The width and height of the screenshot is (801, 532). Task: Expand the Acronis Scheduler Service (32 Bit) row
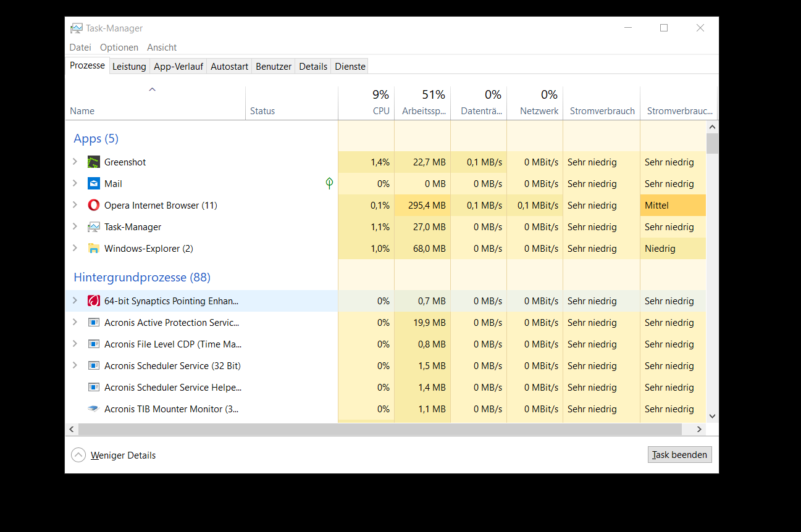tap(75, 365)
